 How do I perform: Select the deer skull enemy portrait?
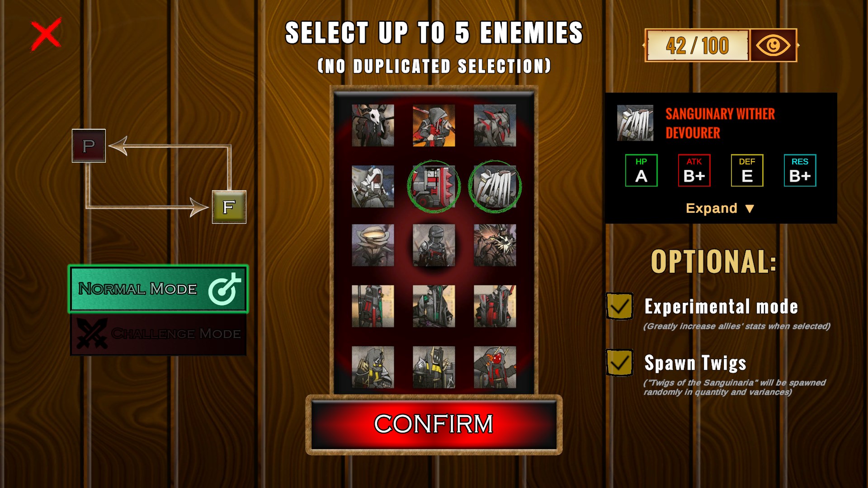[373, 126]
